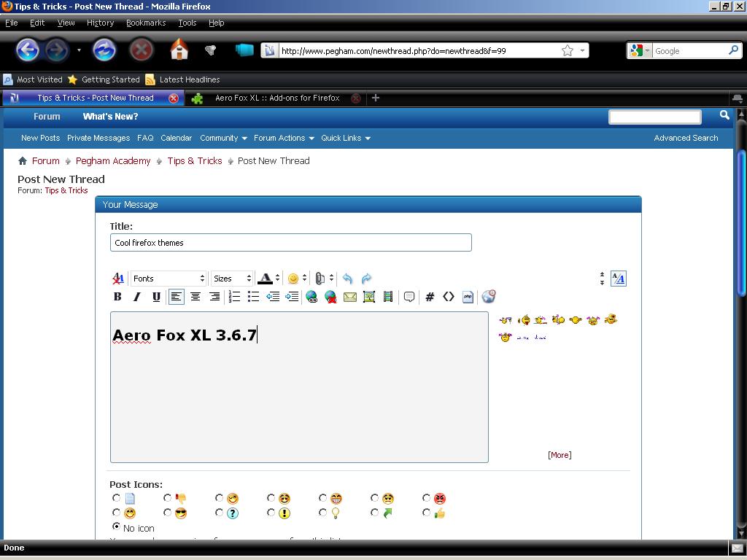Go to Home page via house icon
The height and width of the screenshot is (560, 747).
(x=179, y=50)
